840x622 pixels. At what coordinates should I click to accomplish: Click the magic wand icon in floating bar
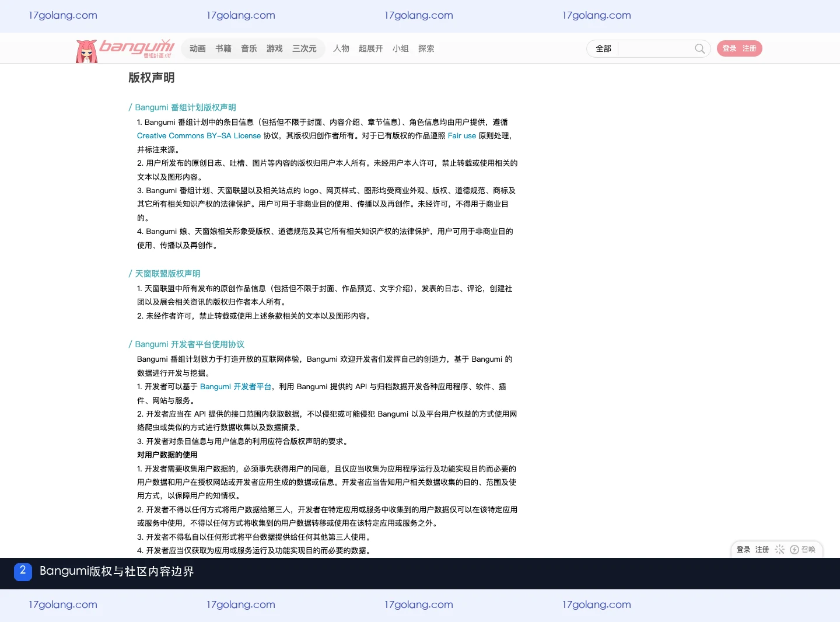click(779, 550)
